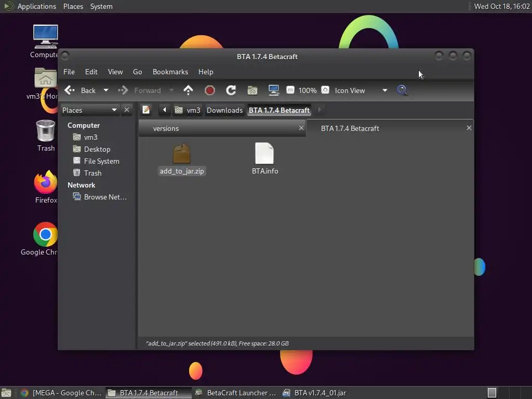Open the Computer toolbar icon
The image size is (532, 399).
[x=273, y=90]
